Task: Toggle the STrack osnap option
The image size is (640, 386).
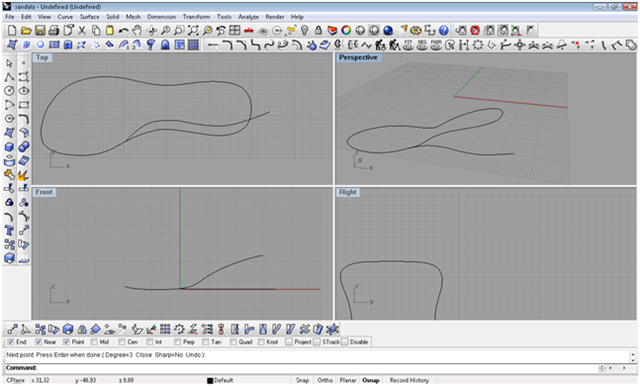Action: pyautogui.click(x=317, y=342)
